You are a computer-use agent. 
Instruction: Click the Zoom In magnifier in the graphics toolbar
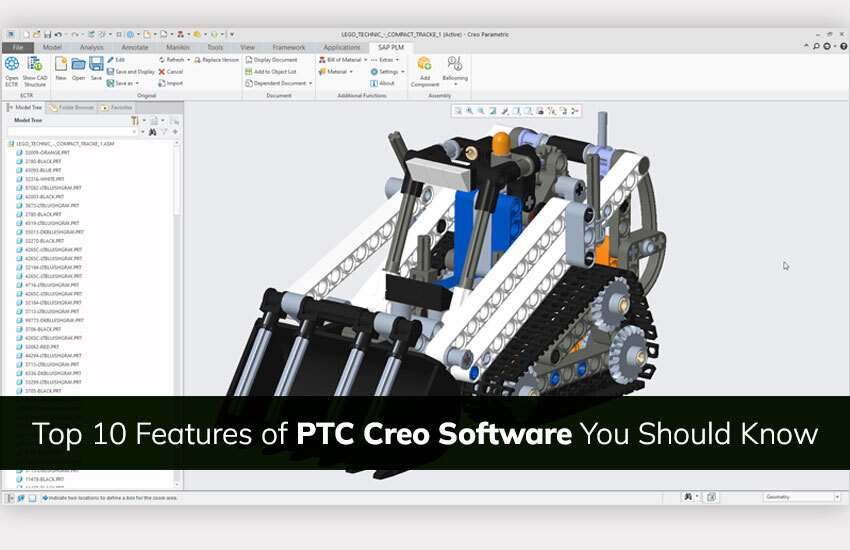(x=469, y=111)
